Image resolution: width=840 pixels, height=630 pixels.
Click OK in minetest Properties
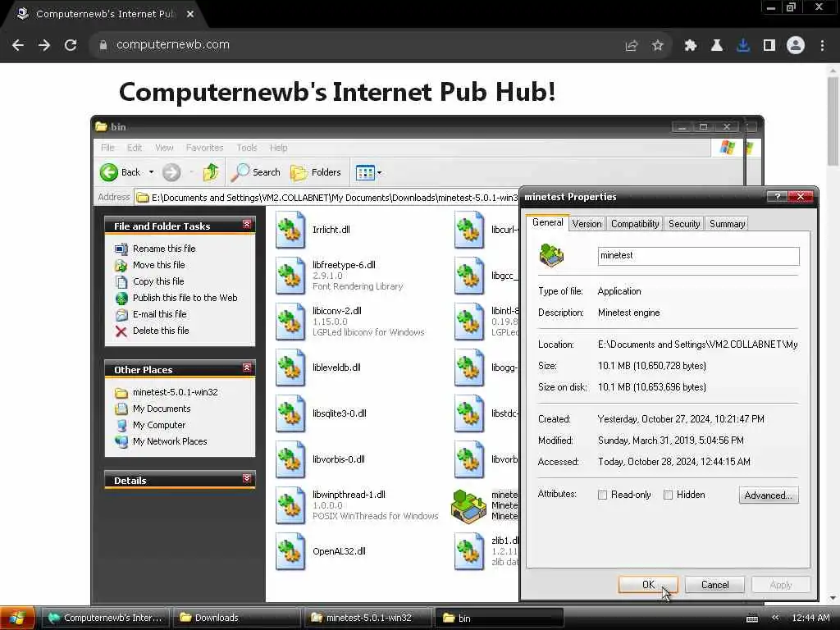pos(648,585)
